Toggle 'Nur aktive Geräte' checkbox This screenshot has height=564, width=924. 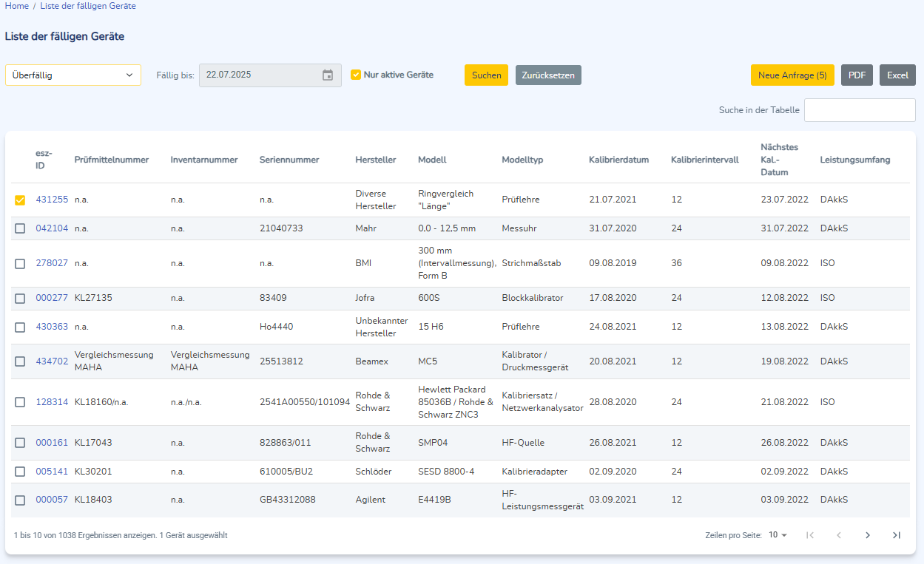[356, 75]
